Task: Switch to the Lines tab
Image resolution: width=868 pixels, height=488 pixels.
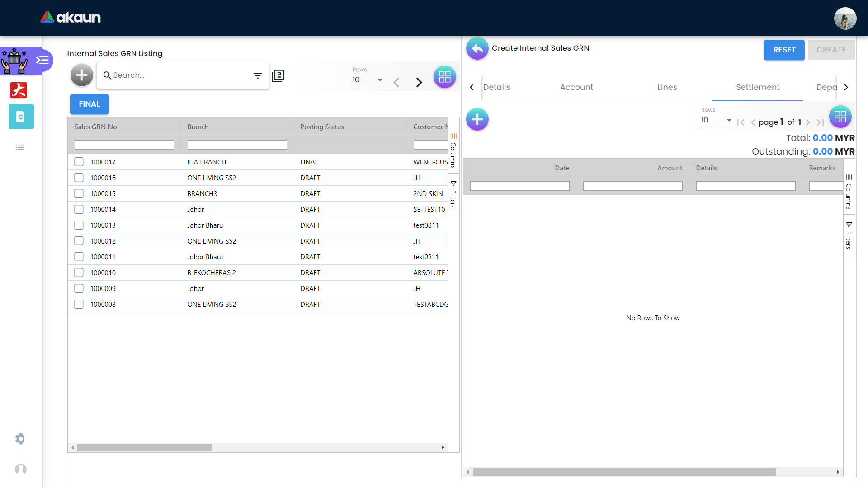Action: pyautogui.click(x=667, y=87)
